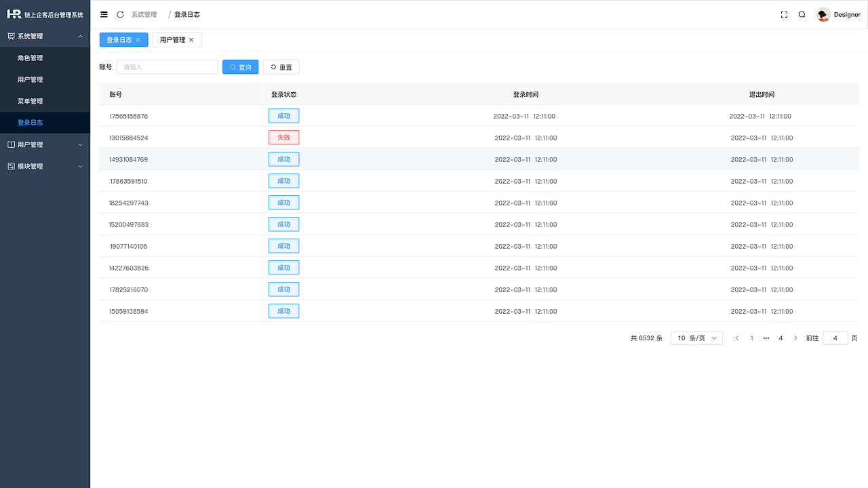Close the 登录日志 tab with its X
This screenshot has height=488, width=868.
(138, 40)
